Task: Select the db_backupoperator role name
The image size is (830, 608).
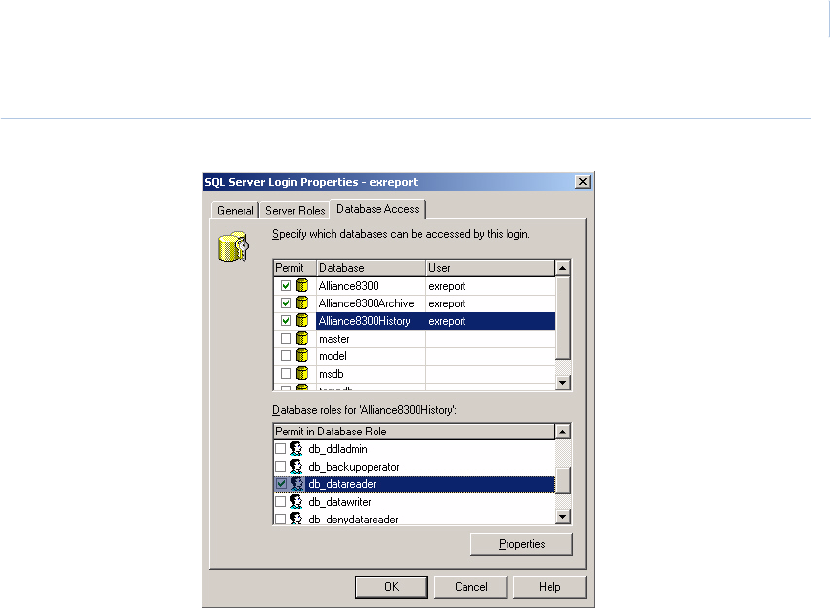Action: [354, 467]
